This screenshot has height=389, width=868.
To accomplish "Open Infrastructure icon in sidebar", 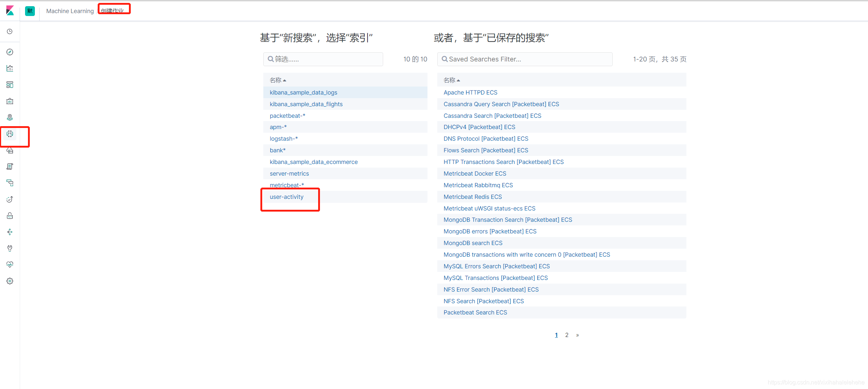I will pos(10,150).
